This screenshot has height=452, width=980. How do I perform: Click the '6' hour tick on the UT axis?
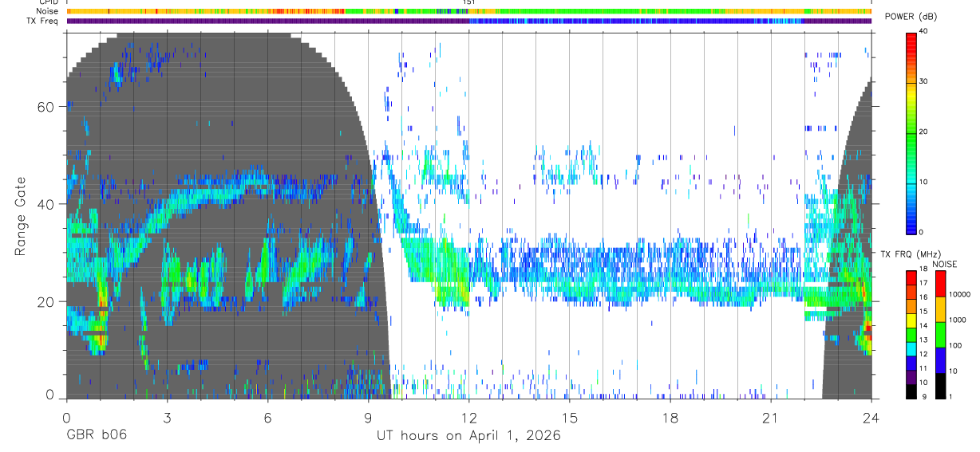267,418
